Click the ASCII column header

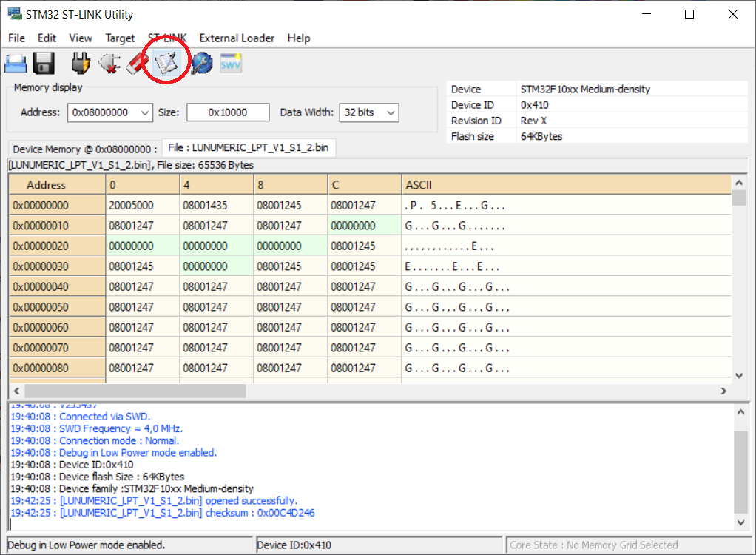419,185
